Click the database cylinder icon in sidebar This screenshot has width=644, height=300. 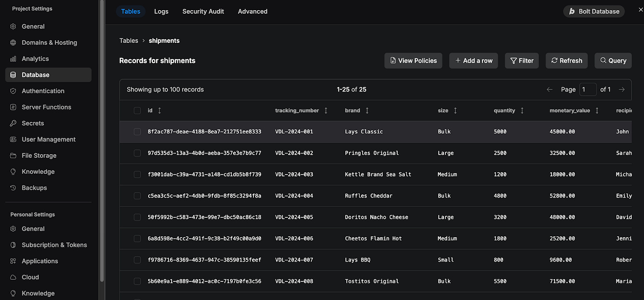click(x=13, y=75)
